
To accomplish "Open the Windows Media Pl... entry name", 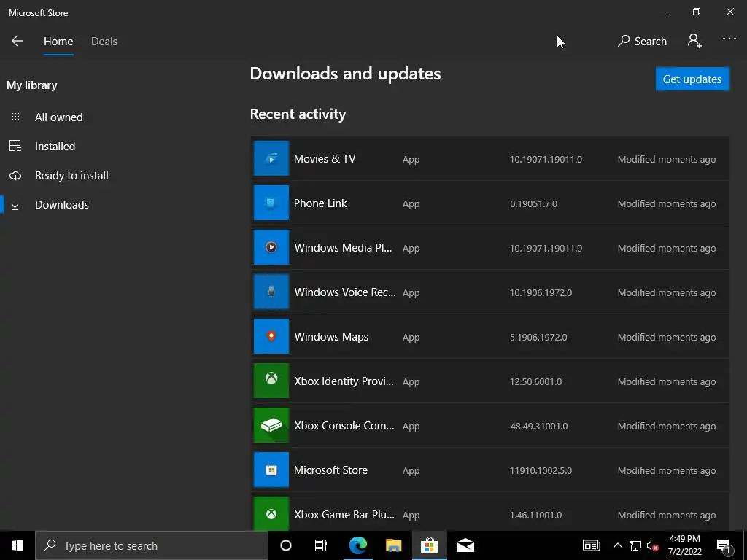I will pyautogui.click(x=343, y=248).
